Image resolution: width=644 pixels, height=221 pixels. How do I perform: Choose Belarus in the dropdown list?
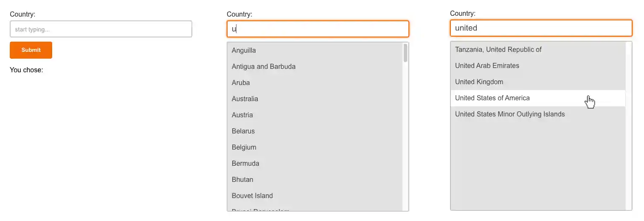point(243,131)
